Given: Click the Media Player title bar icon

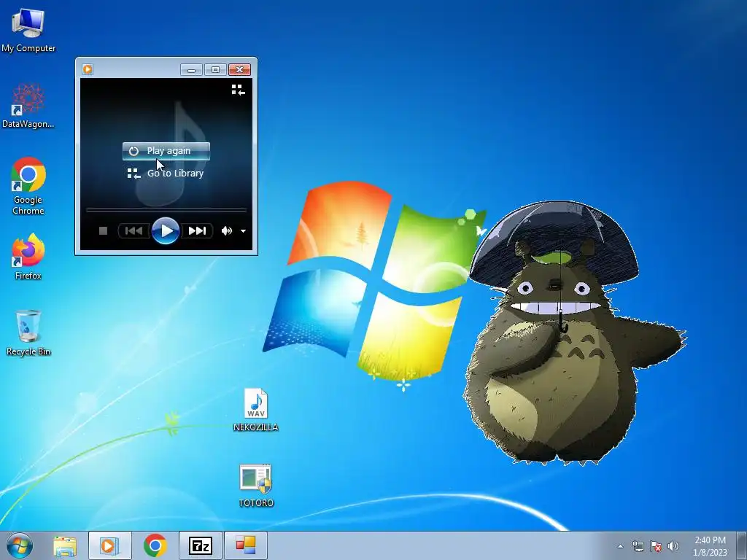Looking at the screenshot, I should 88,69.
